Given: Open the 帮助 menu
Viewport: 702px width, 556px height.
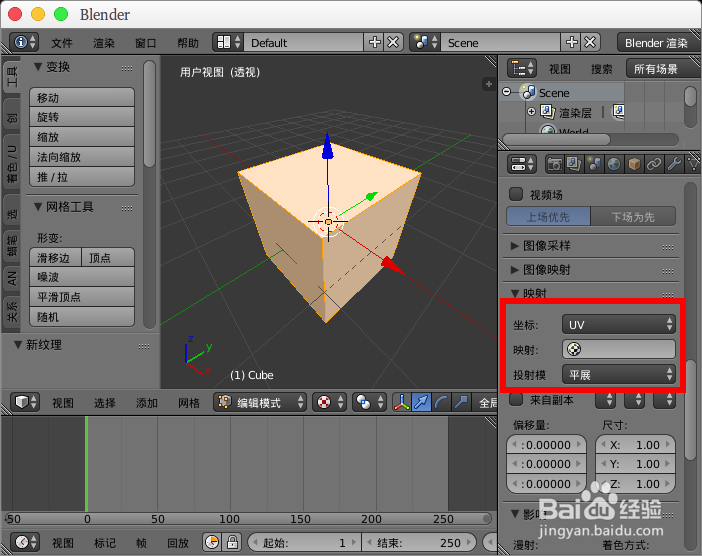Looking at the screenshot, I should 188,43.
